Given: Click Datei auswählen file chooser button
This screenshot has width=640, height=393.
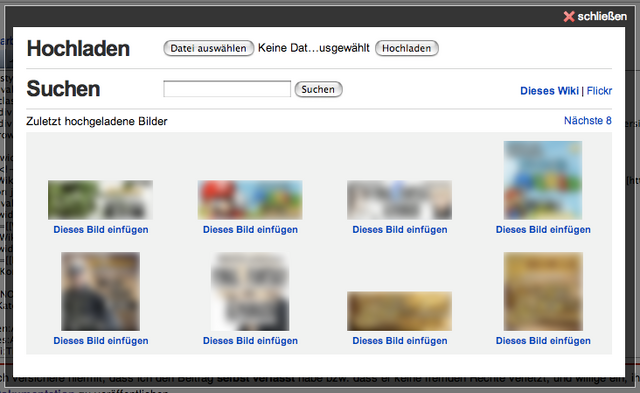Looking at the screenshot, I should tap(208, 48).
